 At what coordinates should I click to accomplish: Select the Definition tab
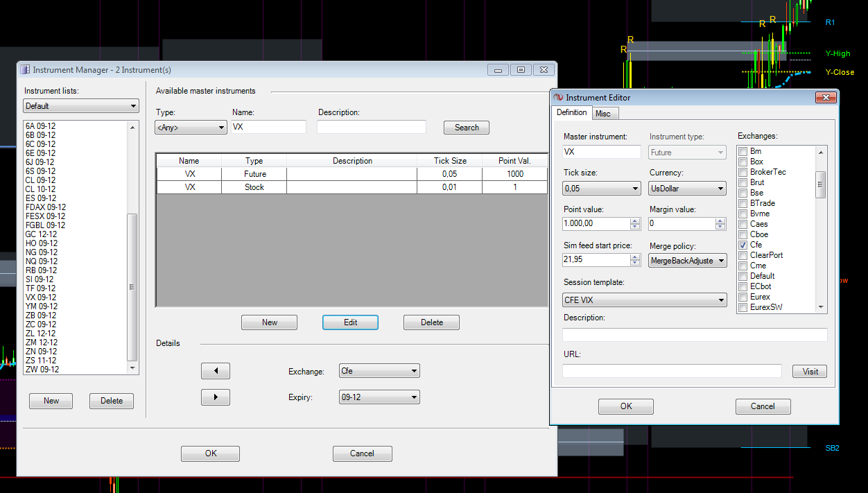point(571,112)
